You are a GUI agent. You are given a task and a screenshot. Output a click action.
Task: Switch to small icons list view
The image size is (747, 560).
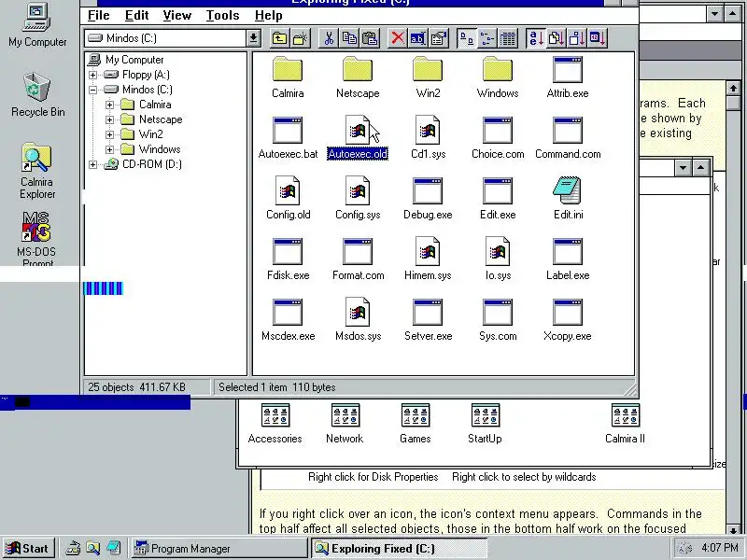coord(486,38)
